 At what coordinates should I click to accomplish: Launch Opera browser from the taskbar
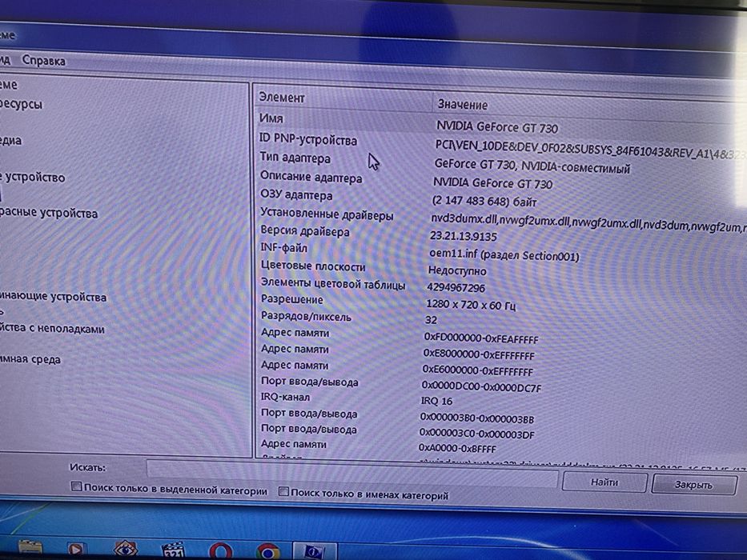(220, 552)
